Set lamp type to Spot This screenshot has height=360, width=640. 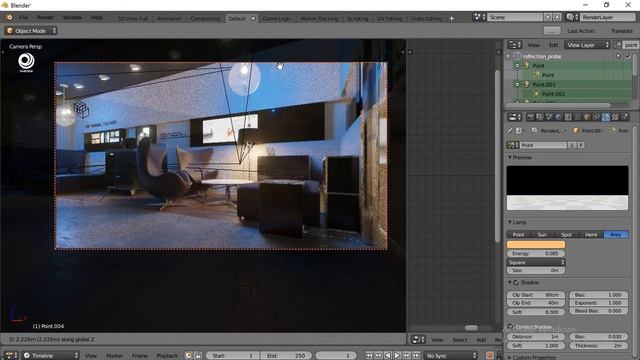567,234
